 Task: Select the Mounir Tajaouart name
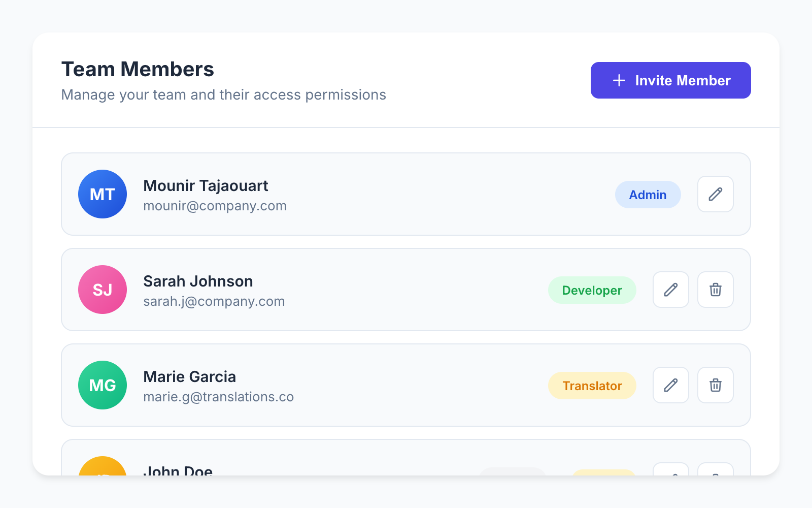[206, 186]
